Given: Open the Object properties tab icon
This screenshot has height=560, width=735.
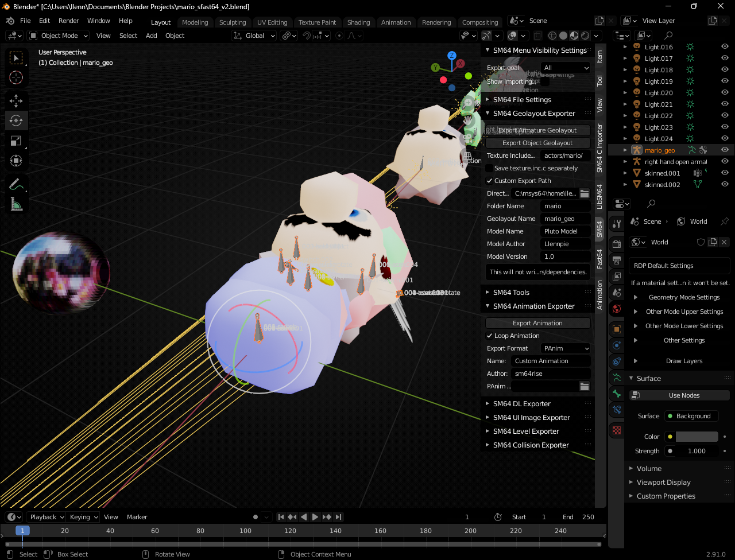Looking at the screenshot, I should [x=617, y=329].
